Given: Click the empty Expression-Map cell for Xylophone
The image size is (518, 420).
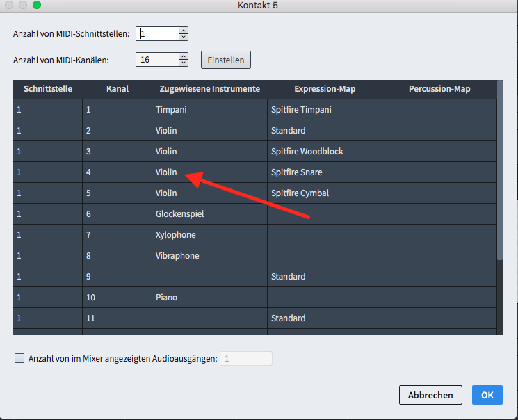Looking at the screenshot, I should click(325, 234).
